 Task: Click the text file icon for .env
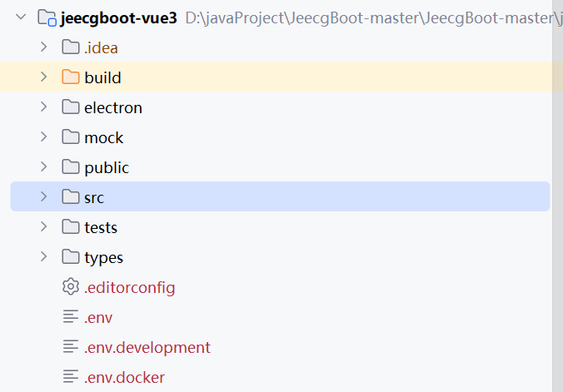(x=70, y=317)
